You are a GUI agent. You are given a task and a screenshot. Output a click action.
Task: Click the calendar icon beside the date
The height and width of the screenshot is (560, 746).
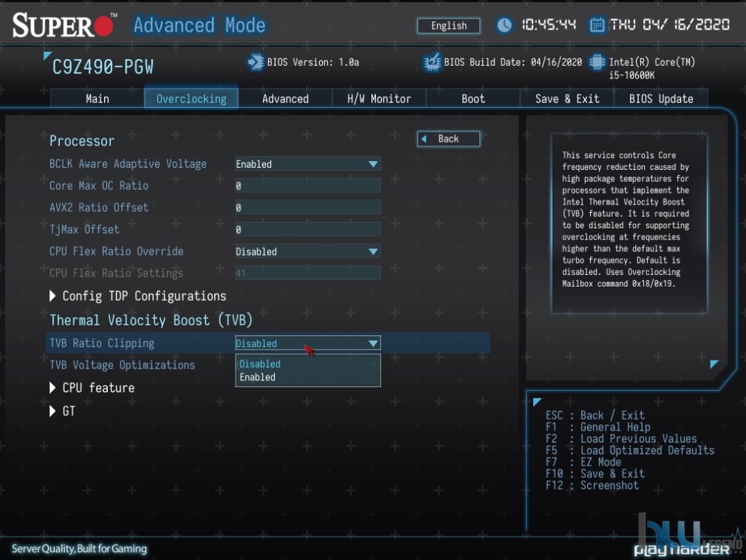coord(597,24)
